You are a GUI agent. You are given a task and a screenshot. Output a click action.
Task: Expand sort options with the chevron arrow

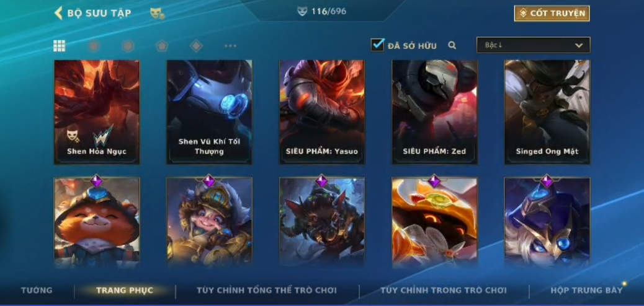coord(579,46)
